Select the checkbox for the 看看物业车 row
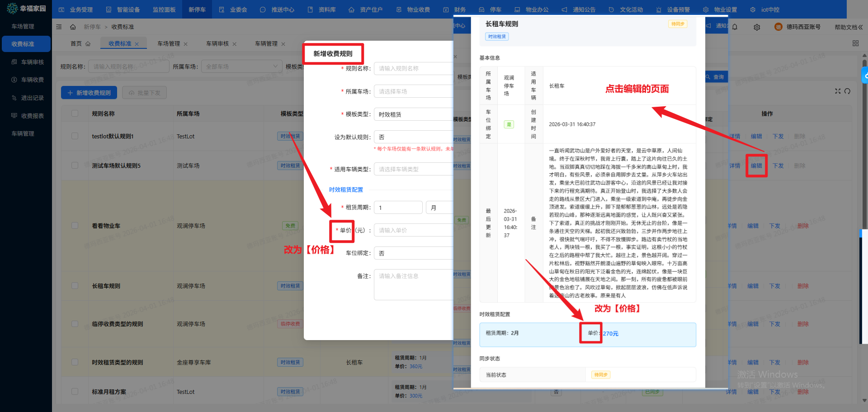The height and width of the screenshot is (412, 868). (x=75, y=226)
